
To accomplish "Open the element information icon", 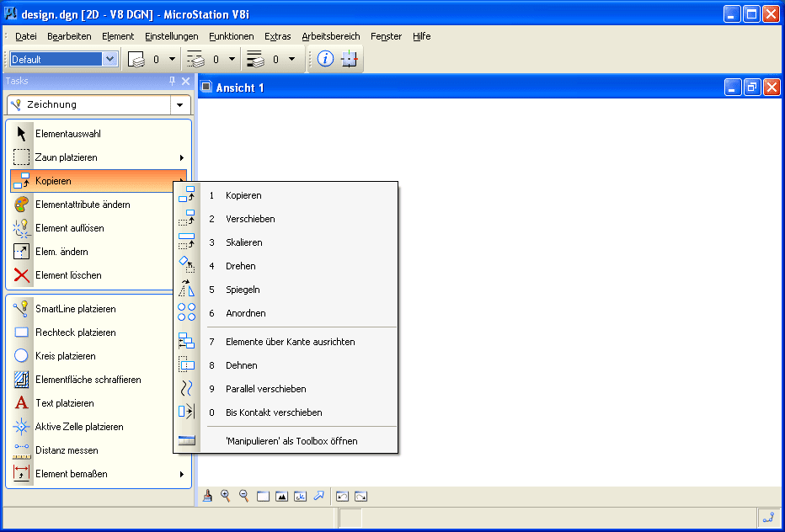I will click(326, 59).
